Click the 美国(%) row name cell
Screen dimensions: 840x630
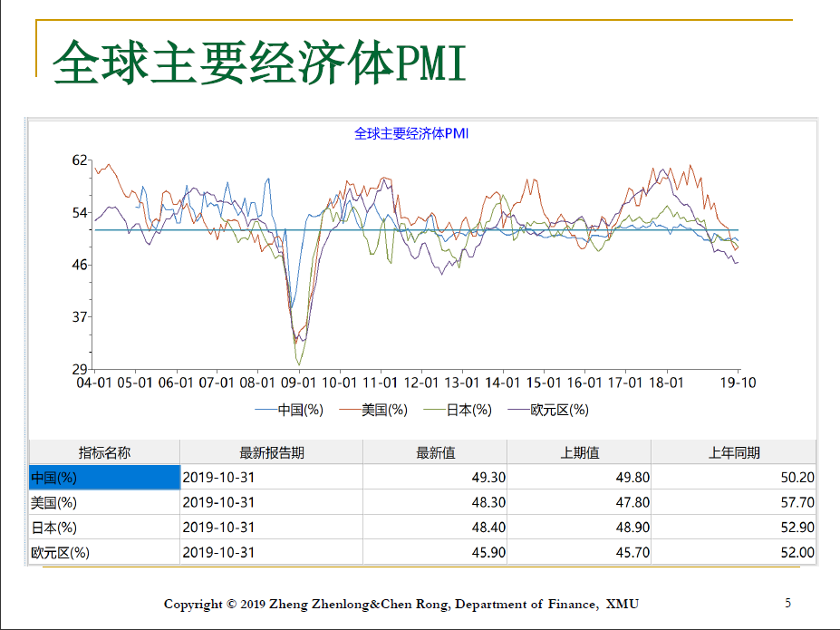[x=104, y=502]
